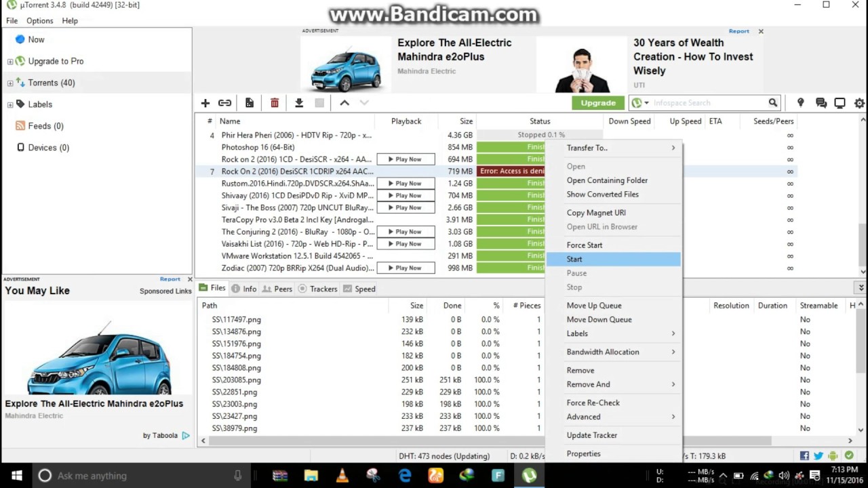Open Microsoft Edge from the taskbar
This screenshot has height=488, width=868.
pyautogui.click(x=405, y=476)
